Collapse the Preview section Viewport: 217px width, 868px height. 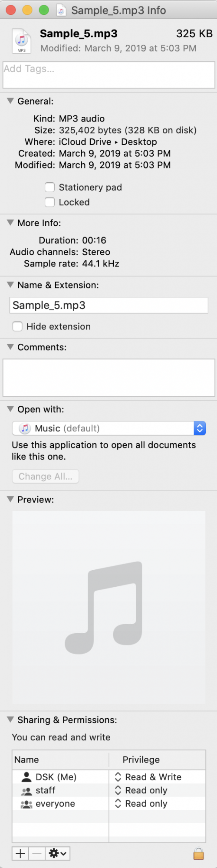point(10,499)
